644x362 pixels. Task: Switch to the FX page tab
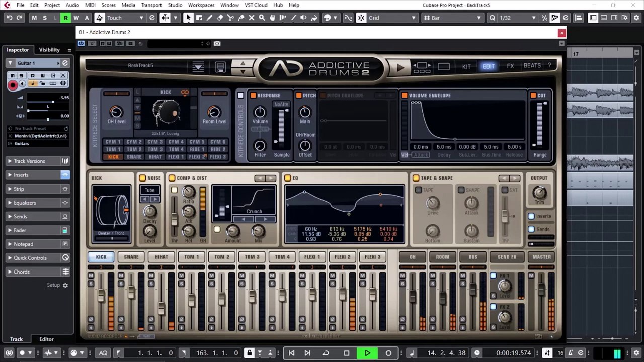(x=510, y=66)
